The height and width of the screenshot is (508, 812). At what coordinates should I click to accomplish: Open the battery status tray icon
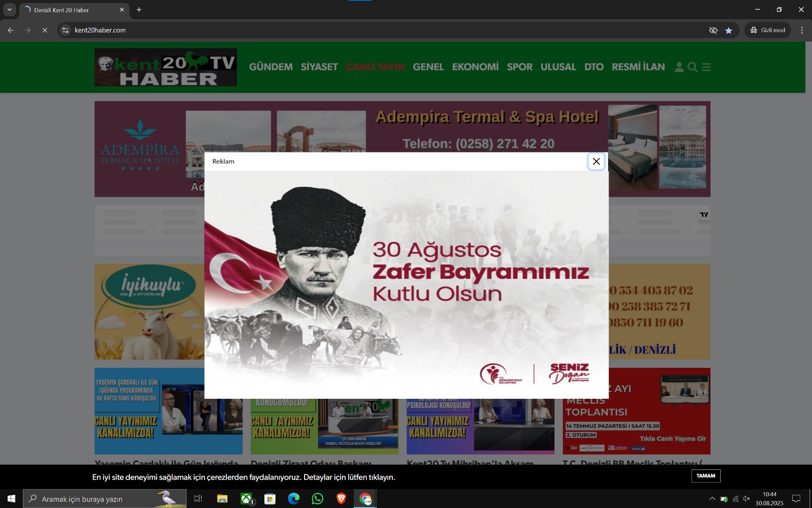(x=724, y=499)
